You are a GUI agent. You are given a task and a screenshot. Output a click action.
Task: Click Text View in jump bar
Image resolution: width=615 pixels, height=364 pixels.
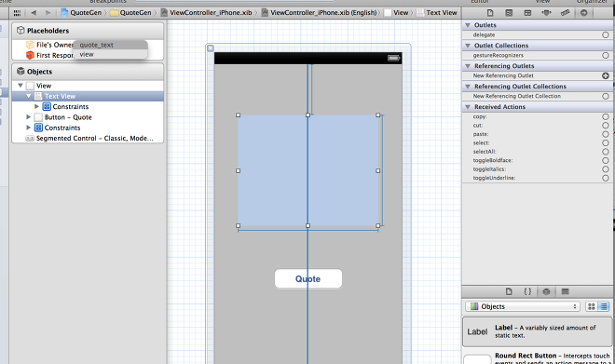437,13
